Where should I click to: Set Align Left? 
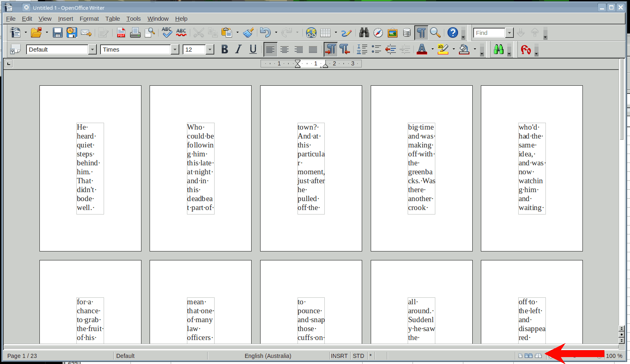point(270,49)
